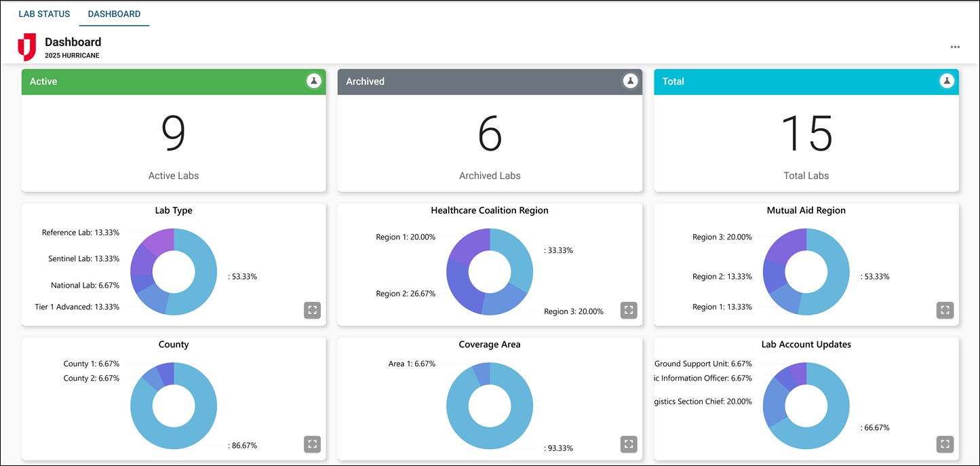Click the red shield logo beside Dashboard
980x466 pixels.
26,47
